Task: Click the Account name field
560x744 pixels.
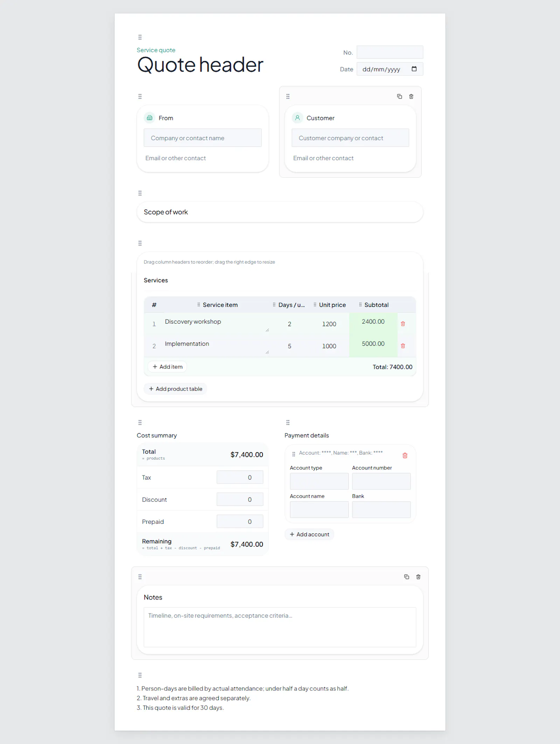Action: (x=319, y=510)
